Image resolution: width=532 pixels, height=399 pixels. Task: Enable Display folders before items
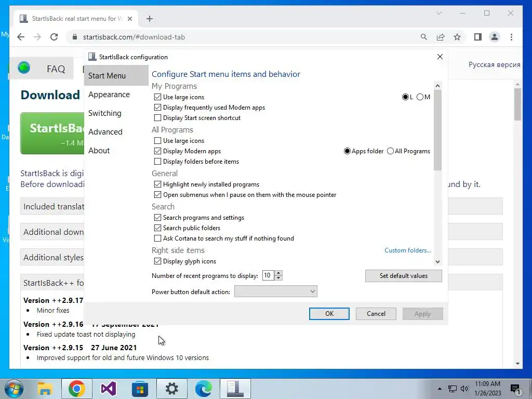[157, 162]
